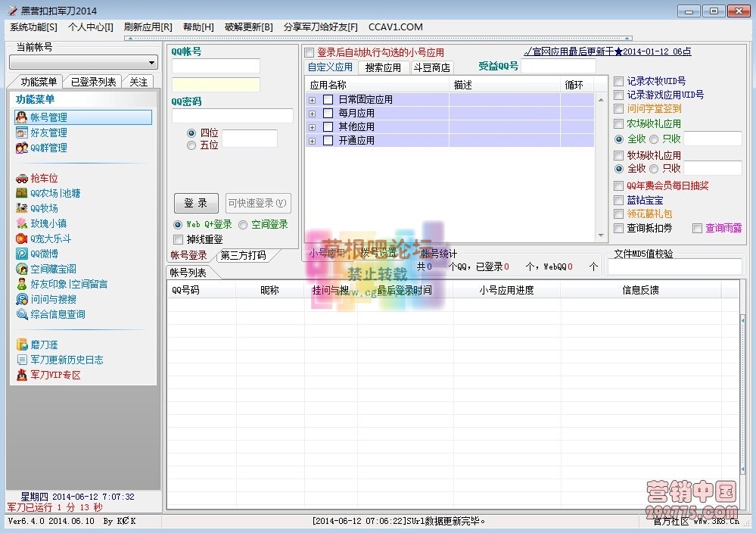756x533 pixels.
Task: Click the 抢车位 car icon
Action: click(x=22, y=178)
